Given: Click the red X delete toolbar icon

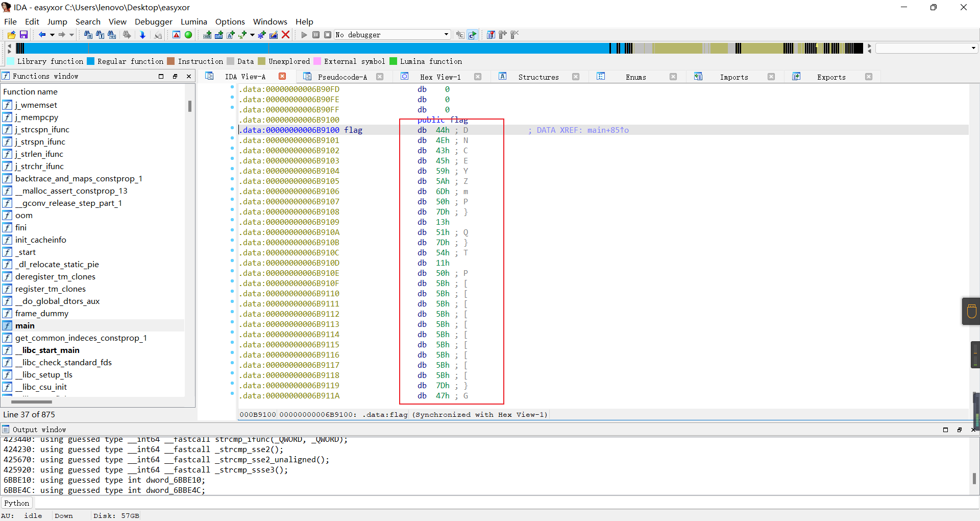Looking at the screenshot, I should pos(286,35).
